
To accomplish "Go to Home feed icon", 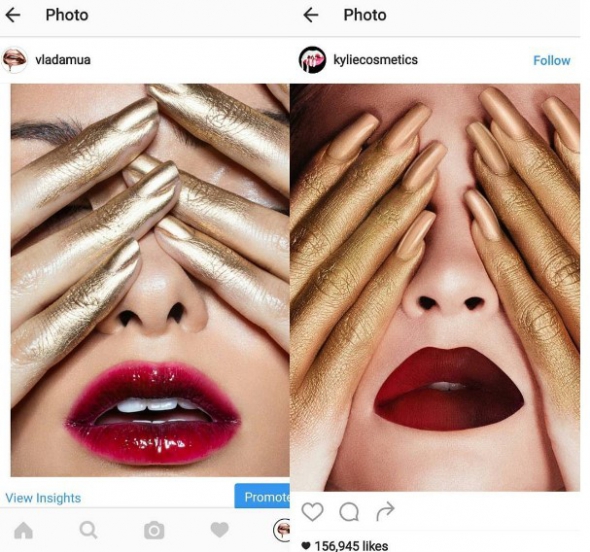I will pos(23,531).
